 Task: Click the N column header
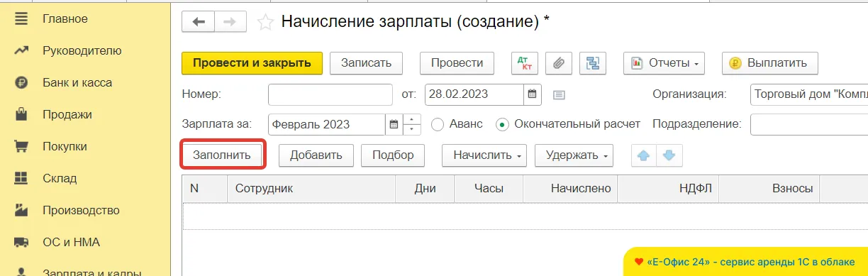point(205,189)
